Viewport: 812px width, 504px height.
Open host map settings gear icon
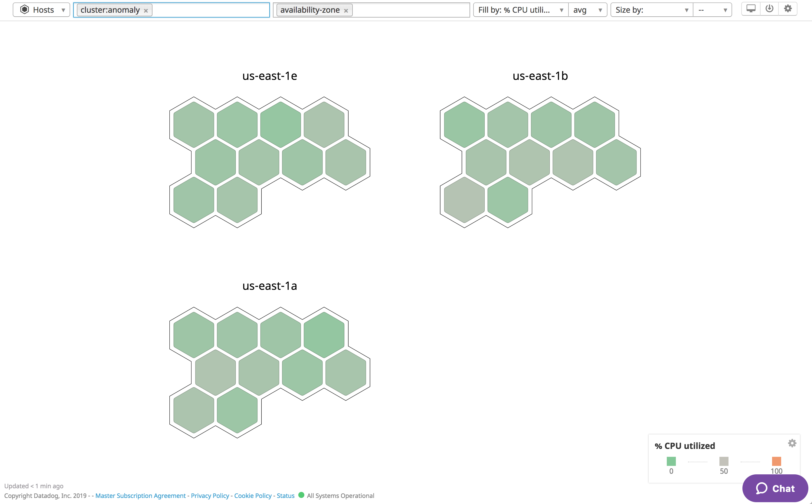pyautogui.click(x=788, y=9)
